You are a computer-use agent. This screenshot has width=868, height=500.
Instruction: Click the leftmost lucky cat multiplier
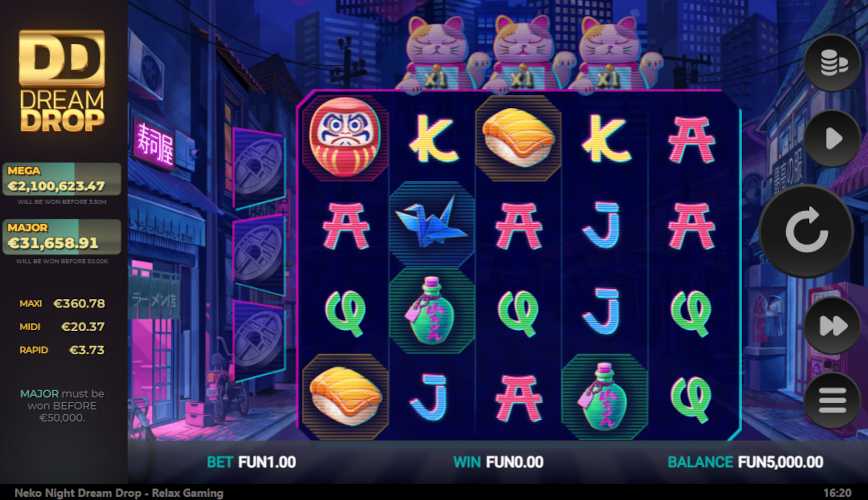(437, 54)
